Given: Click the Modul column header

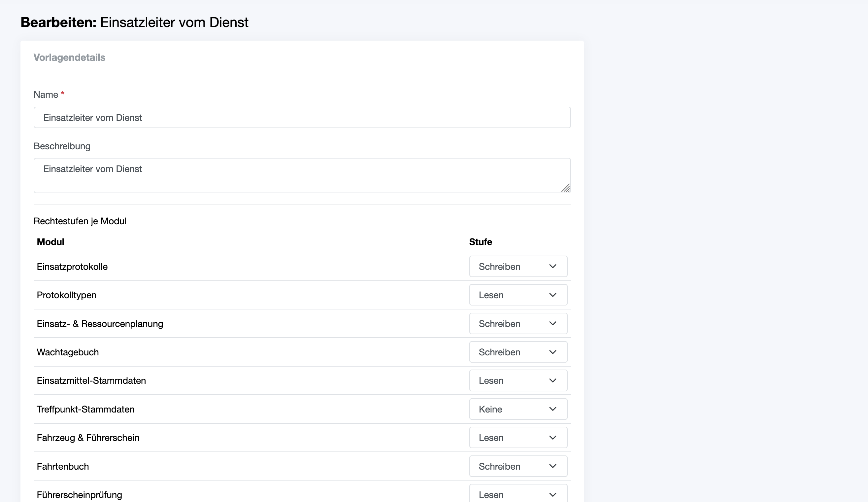Looking at the screenshot, I should [x=50, y=242].
